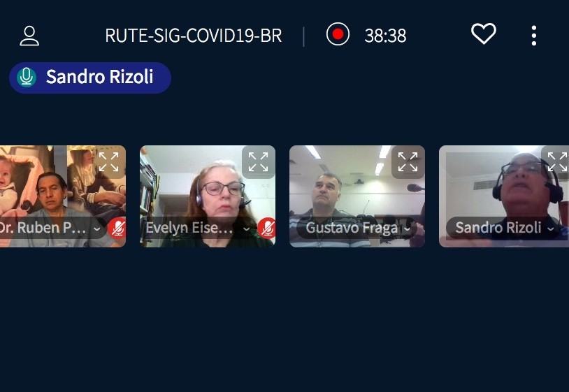This screenshot has height=392, width=569.
Task: Maximize Gustavo Fraga's video tile
Action: click(x=408, y=161)
